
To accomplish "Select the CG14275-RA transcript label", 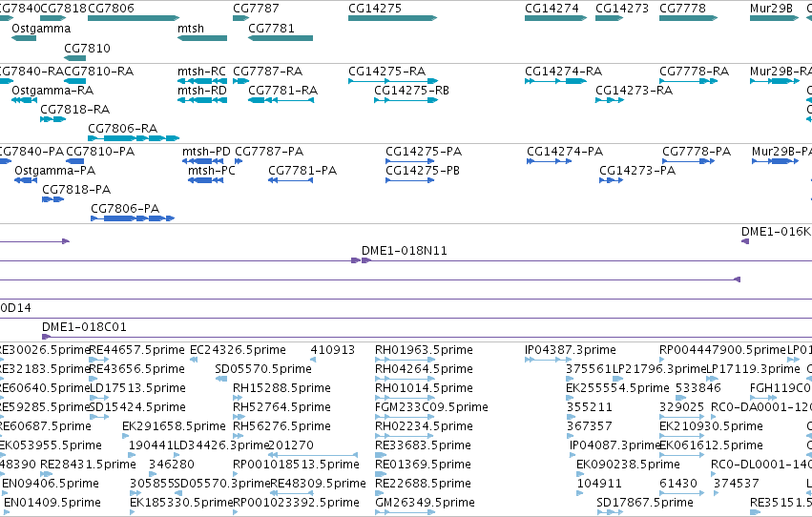I will click(x=386, y=72).
